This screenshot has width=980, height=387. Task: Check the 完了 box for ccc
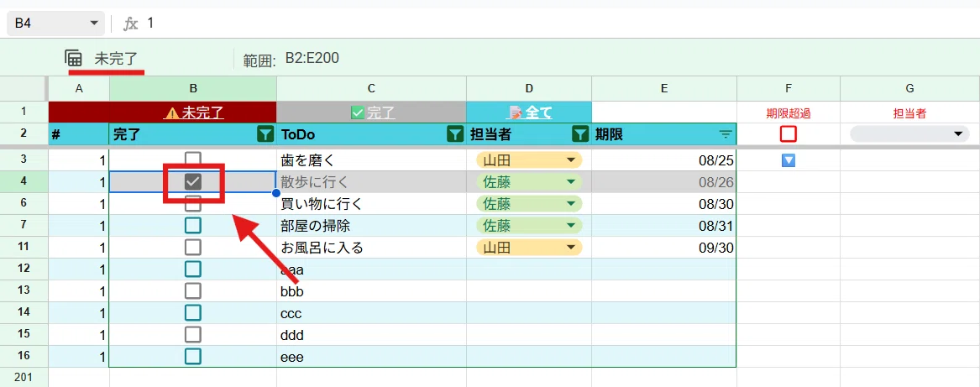193,313
